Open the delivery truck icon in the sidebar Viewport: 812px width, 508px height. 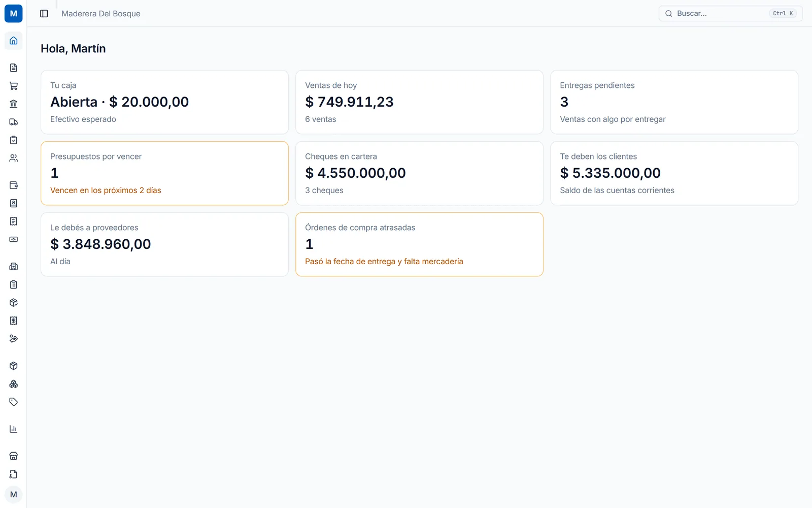point(14,122)
